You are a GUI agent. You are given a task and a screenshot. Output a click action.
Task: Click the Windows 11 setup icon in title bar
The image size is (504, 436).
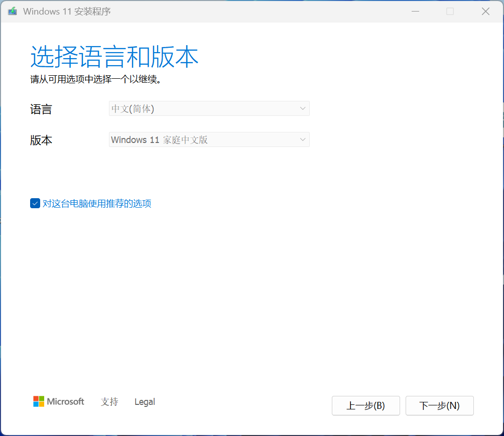(12, 11)
